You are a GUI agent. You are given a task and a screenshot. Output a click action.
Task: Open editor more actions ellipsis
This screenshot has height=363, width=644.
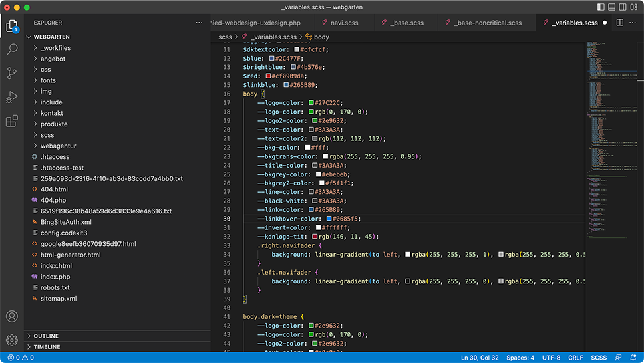[633, 23]
